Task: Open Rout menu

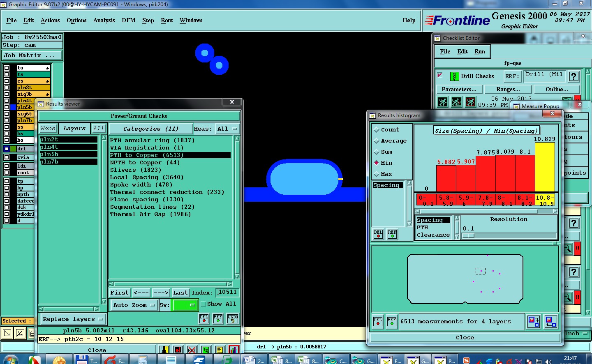Action: pos(167,20)
